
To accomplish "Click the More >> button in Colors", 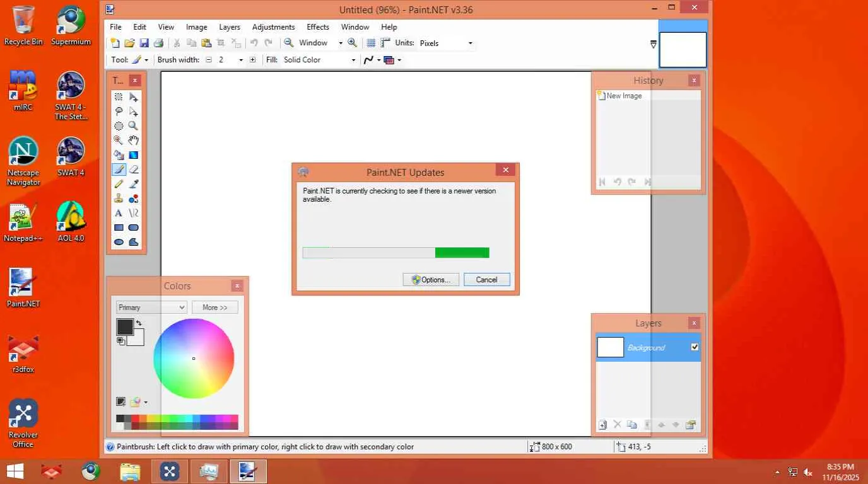I will click(x=214, y=308).
